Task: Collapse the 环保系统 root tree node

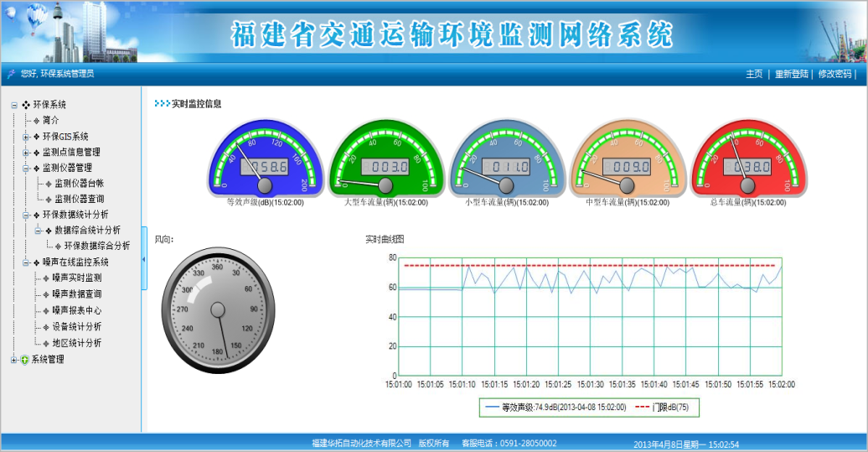Action: coord(14,105)
